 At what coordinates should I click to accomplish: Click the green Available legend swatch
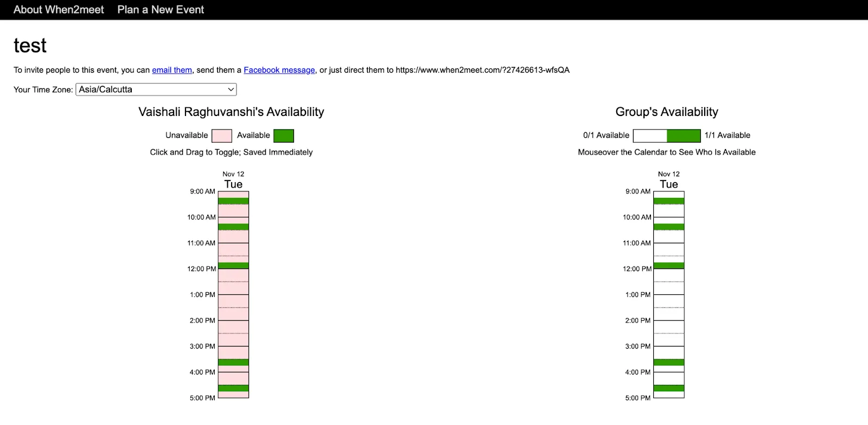(284, 136)
